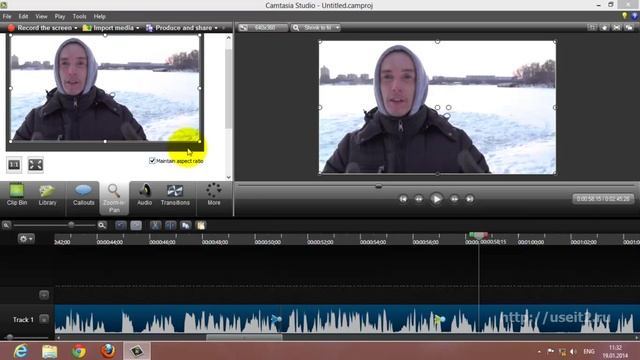Open the Callouts tab
The height and width of the screenshot is (360, 640).
(x=83, y=195)
